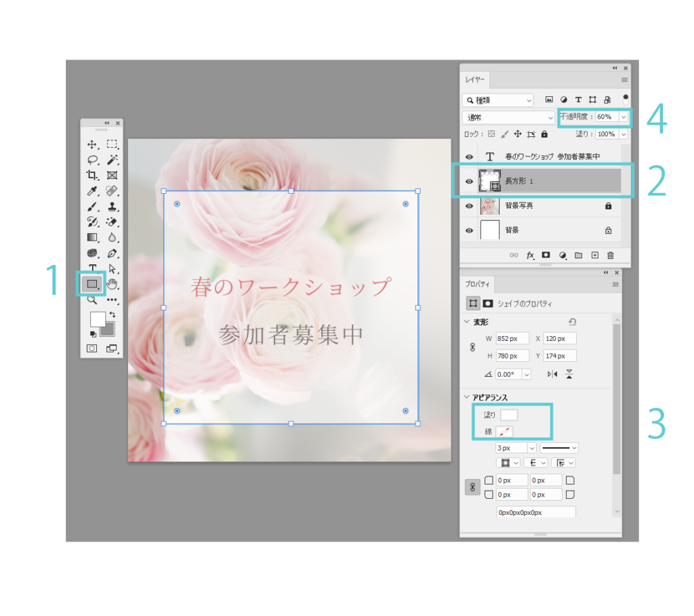Click the レイヤー panel tab

(474, 80)
